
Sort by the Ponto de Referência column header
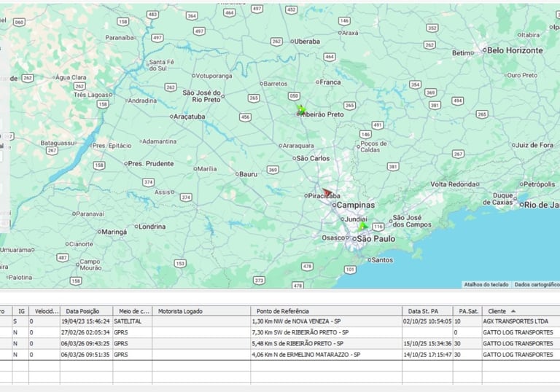pos(327,311)
